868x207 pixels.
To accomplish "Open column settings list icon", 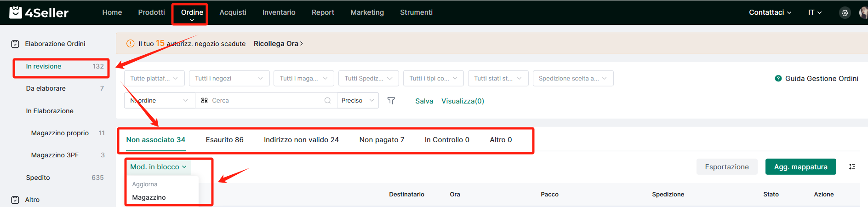I will click(x=852, y=167).
